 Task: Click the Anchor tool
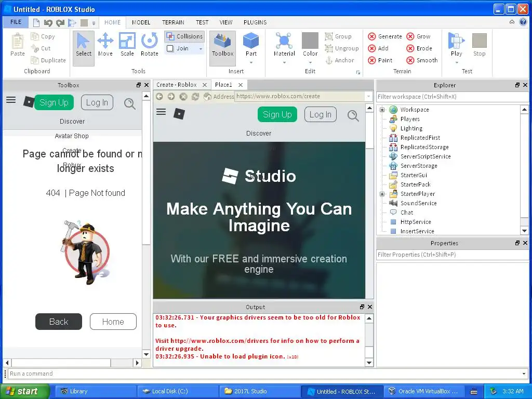coord(340,60)
